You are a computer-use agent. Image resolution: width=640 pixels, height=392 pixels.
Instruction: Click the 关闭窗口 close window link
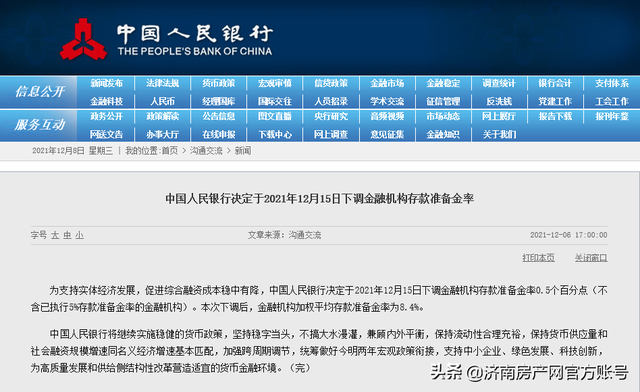pos(591,258)
